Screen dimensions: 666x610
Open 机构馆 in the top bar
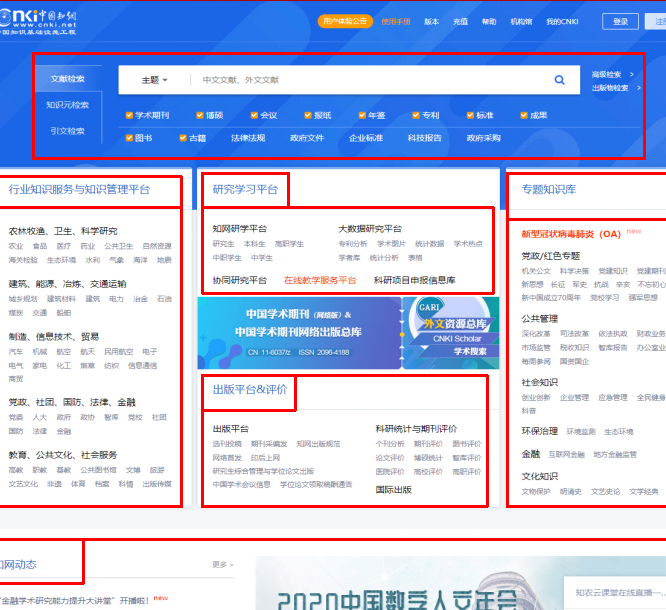(x=521, y=22)
